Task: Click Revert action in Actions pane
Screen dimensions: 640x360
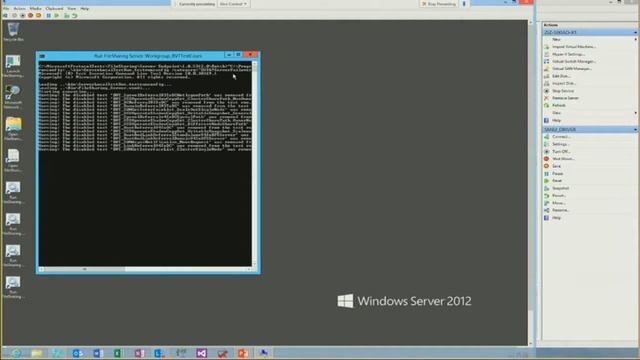Action: [x=559, y=196]
